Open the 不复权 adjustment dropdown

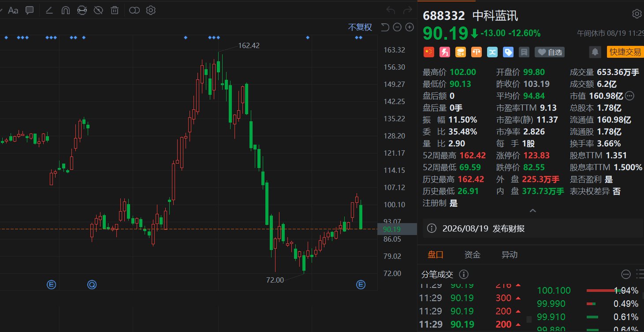[360, 27]
